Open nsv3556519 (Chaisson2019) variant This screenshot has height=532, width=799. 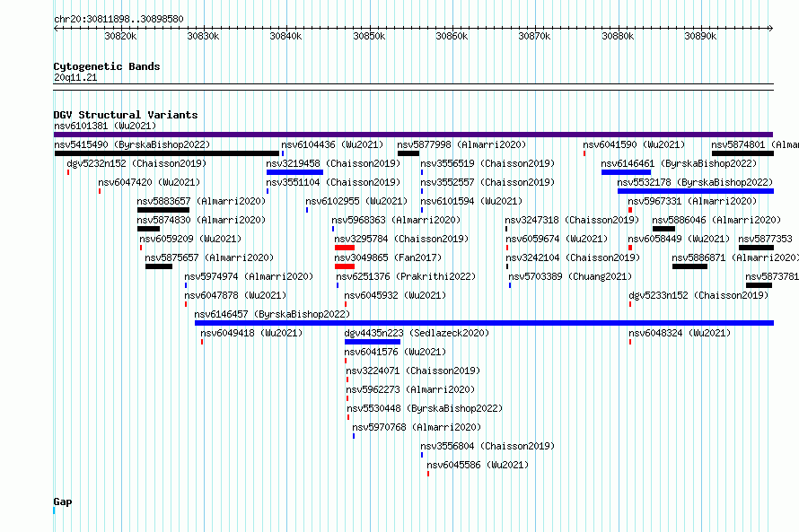(487, 163)
